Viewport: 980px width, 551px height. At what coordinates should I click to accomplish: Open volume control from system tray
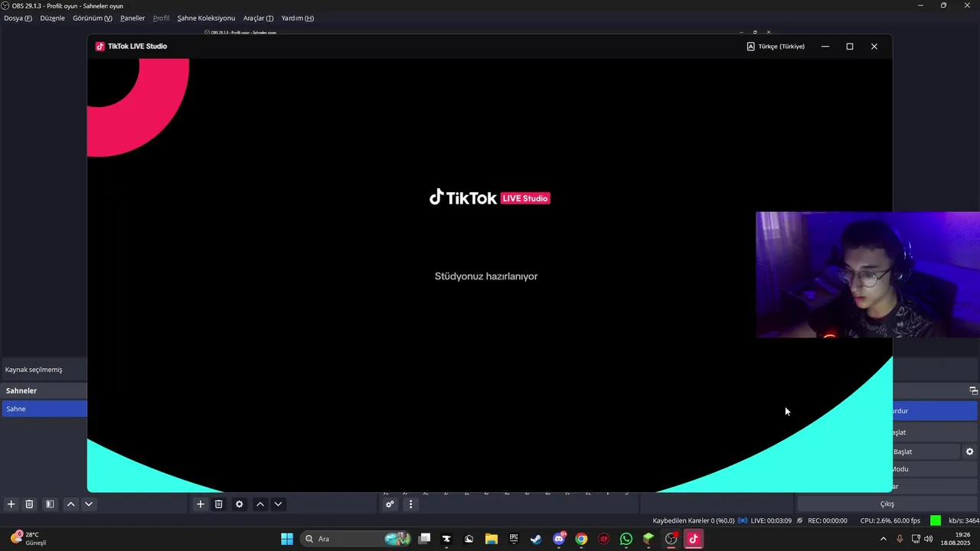tap(929, 539)
